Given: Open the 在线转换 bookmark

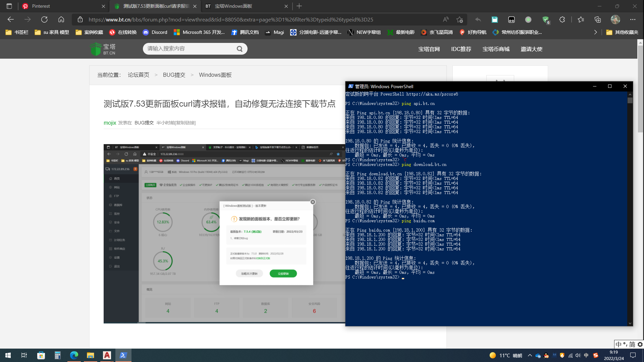Looking at the screenshot, I should pos(123,32).
